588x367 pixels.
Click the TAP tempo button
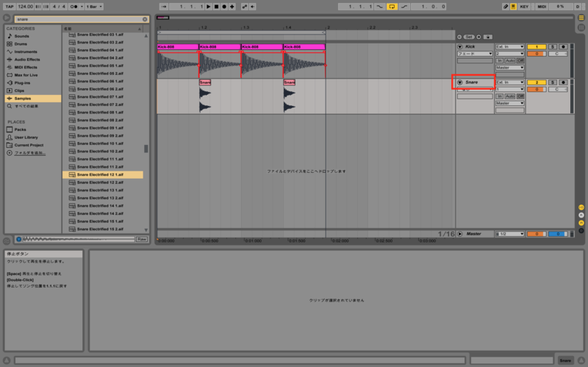click(x=10, y=7)
